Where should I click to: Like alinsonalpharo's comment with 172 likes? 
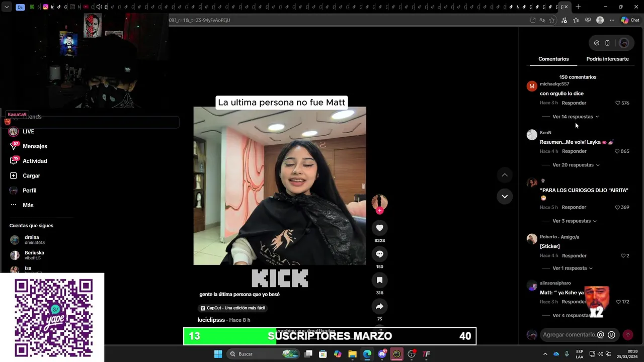[x=618, y=302]
